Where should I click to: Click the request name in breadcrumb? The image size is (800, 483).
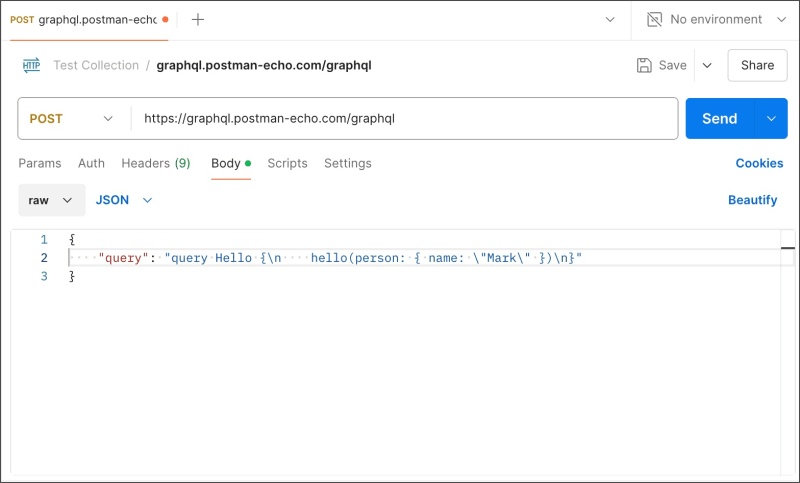click(264, 65)
